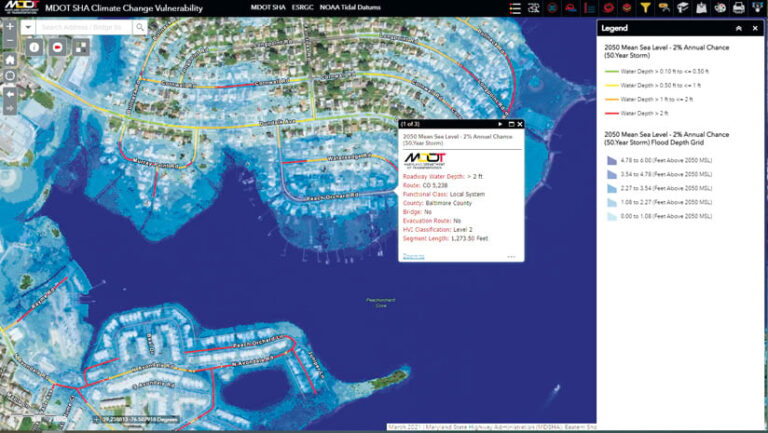768x433 pixels.
Task: Click the yellow water depth legend line
Action: (612, 85)
